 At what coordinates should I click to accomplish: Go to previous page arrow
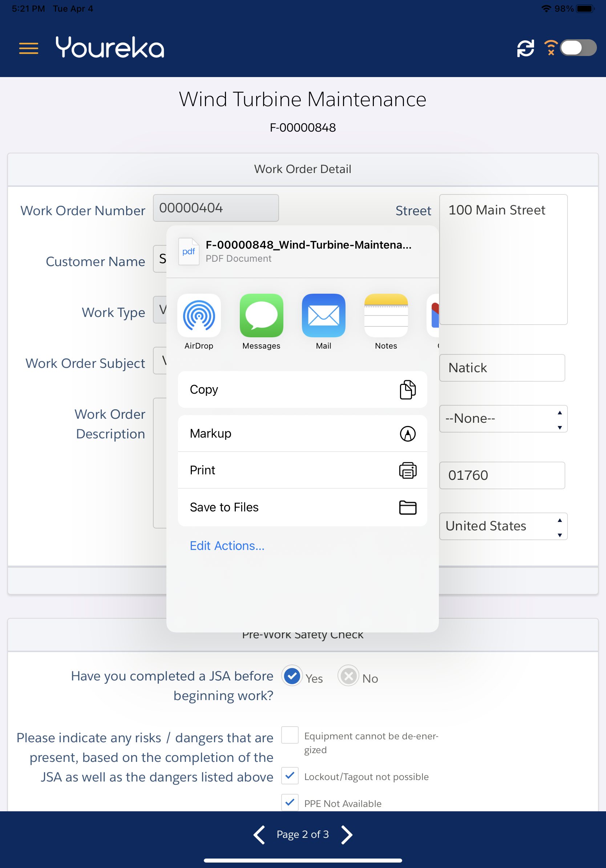pyautogui.click(x=259, y=835)
